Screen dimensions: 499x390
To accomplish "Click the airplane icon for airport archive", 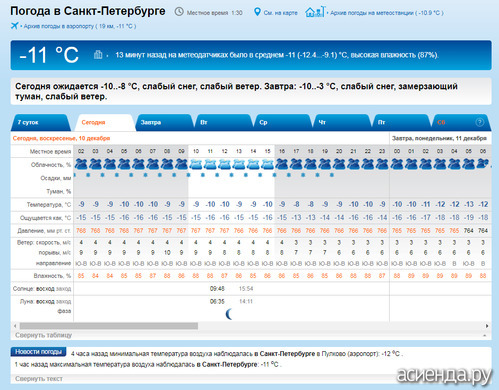I will click(x=14, y=26).
